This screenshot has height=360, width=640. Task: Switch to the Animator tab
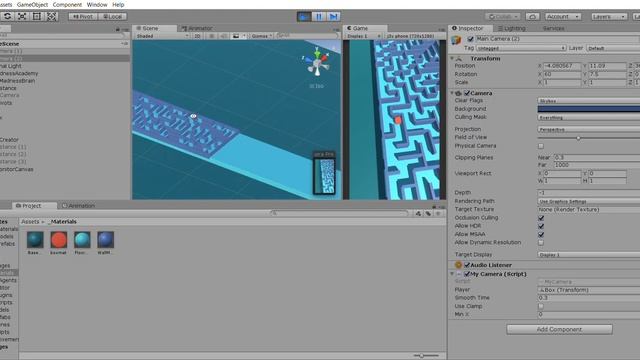click(197, 28)
